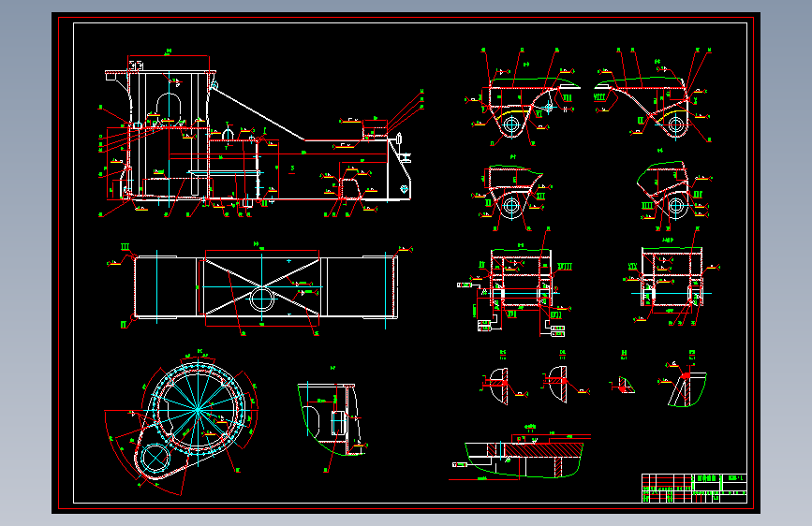This screenshot has height=526, width=812.
Task: Select the circular hole in the rectangular top view
Action: click(x=262, y=300)
